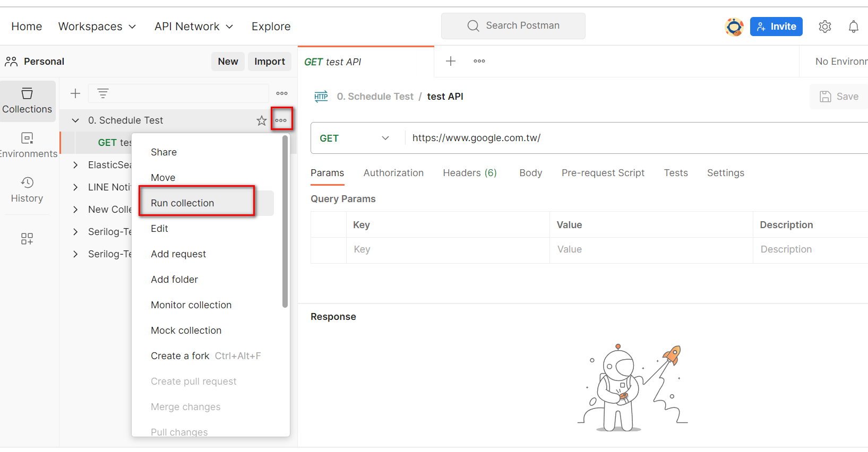This screenshot has height=452, width=868.
Task: Click the Home link
Action: 27,27
